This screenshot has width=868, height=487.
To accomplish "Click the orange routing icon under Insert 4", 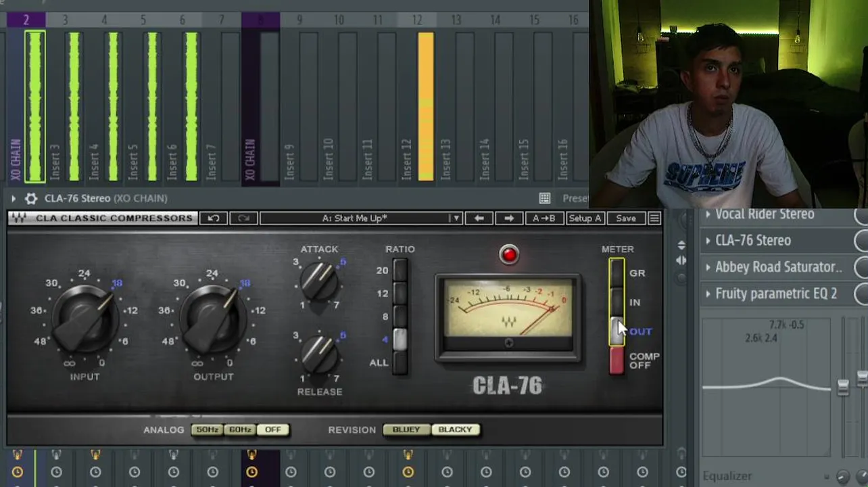I will tap(95, 455).
